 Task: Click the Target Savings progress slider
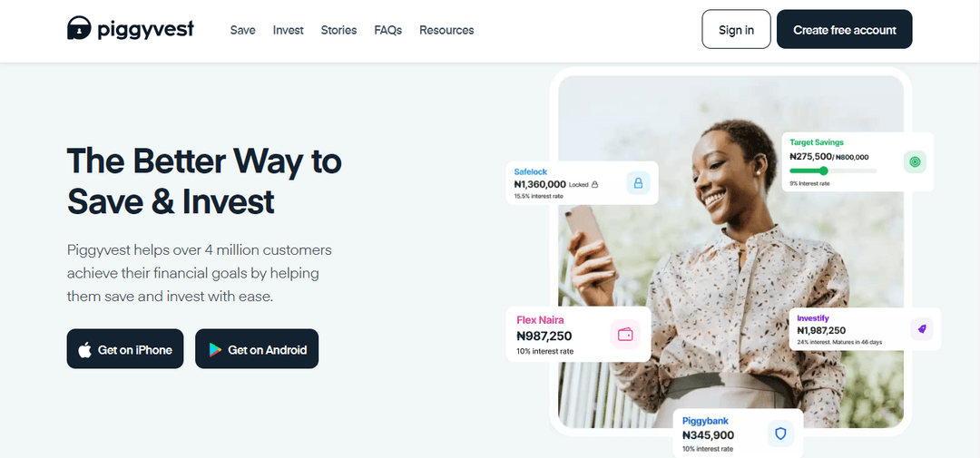pyautogui.click(x=833, y=171)
